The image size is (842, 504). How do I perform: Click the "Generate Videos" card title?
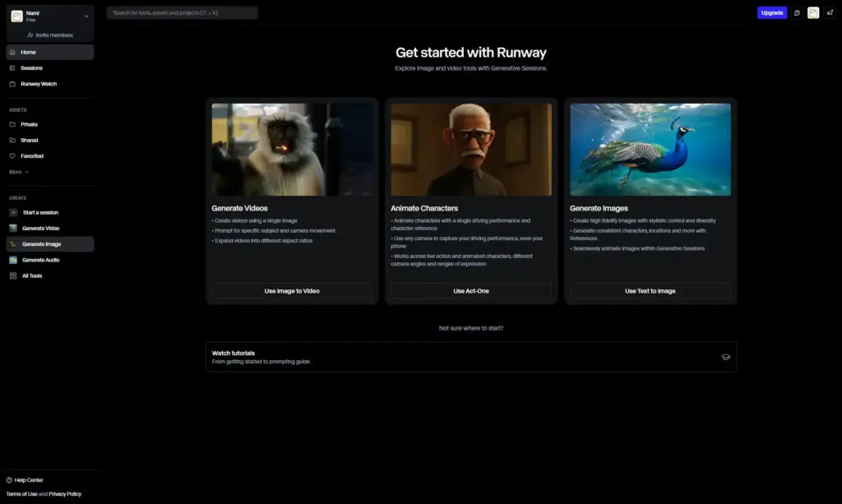click(x=239, y=208)
